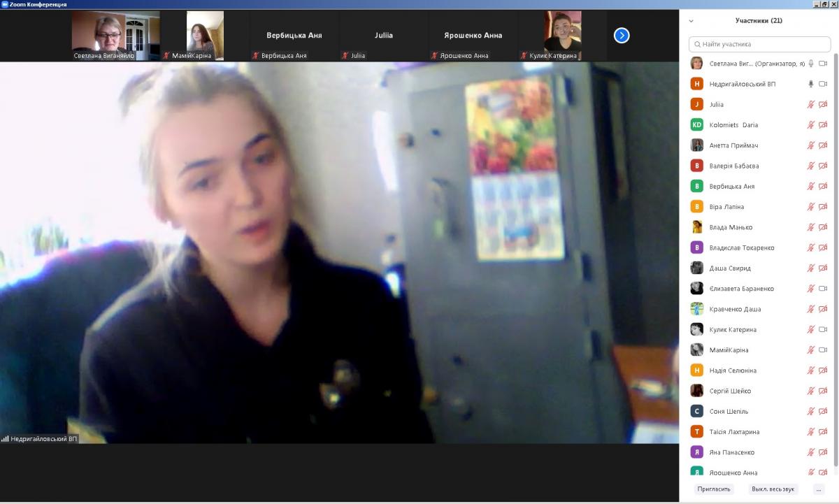The image size is (839, 504).
Task: Click participant name Сергій Шейко
Action: coord(730,391)
